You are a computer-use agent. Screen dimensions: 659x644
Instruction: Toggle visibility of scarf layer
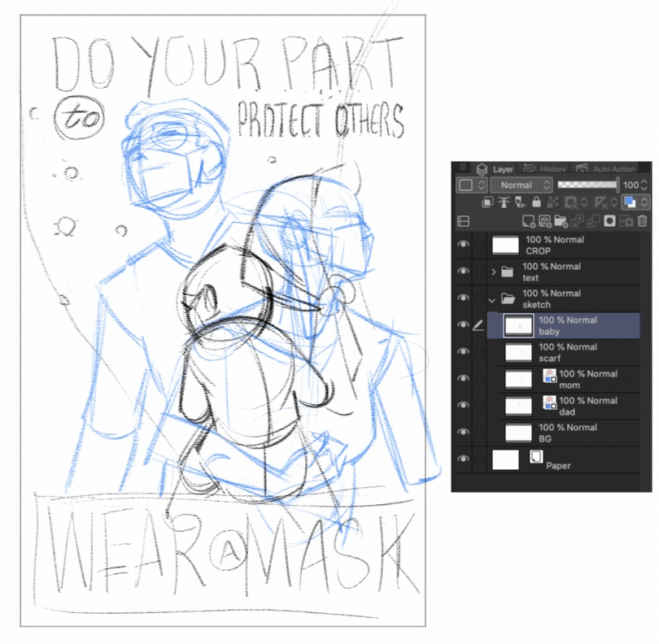(x=463, y=351)
